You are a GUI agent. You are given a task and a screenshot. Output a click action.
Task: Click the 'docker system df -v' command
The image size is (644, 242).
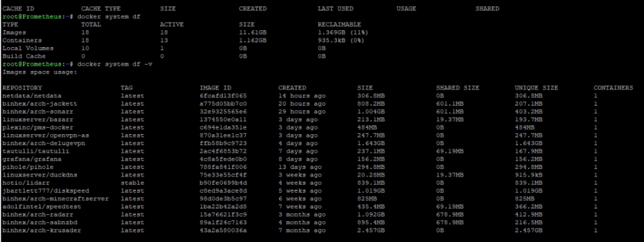(115, 64)
